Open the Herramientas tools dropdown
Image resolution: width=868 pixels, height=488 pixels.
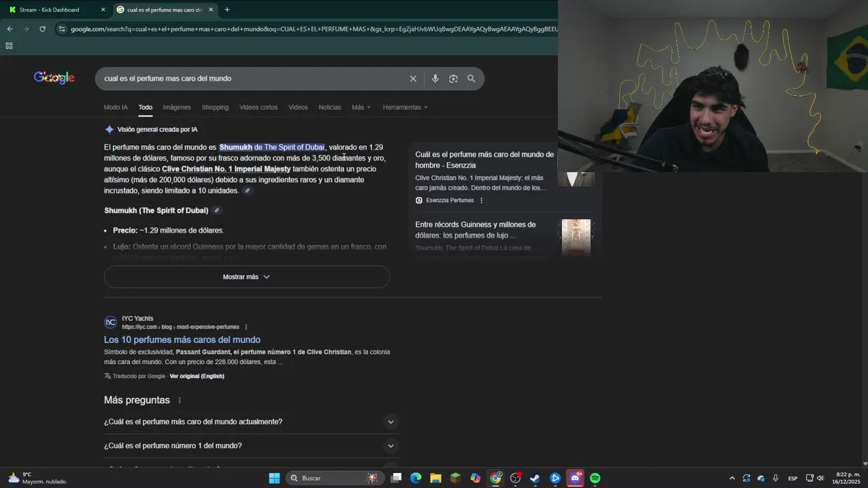[405, 107]
